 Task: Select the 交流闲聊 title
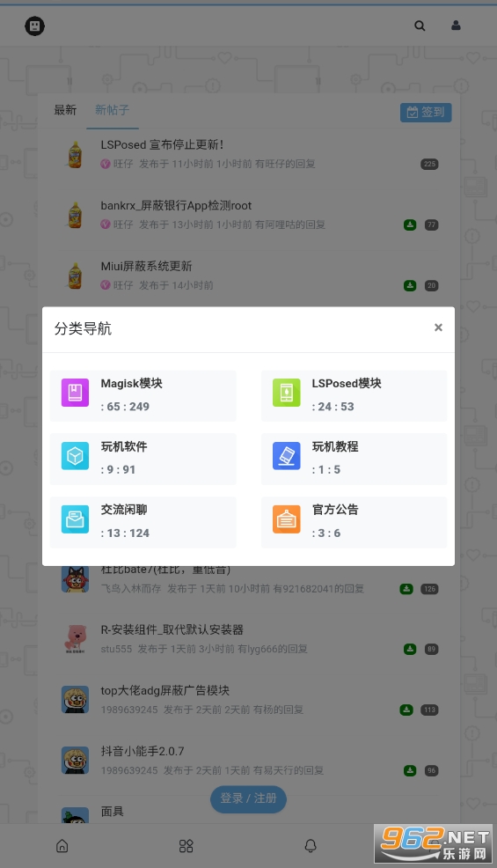[x=124, y=510]
